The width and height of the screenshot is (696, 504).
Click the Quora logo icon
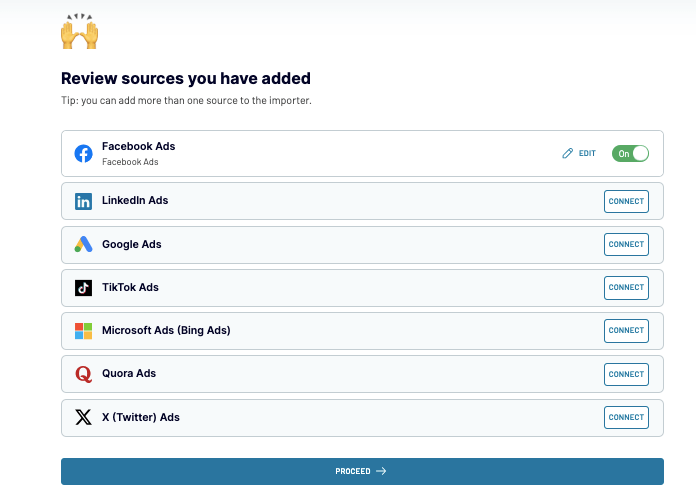pos(83,374)
